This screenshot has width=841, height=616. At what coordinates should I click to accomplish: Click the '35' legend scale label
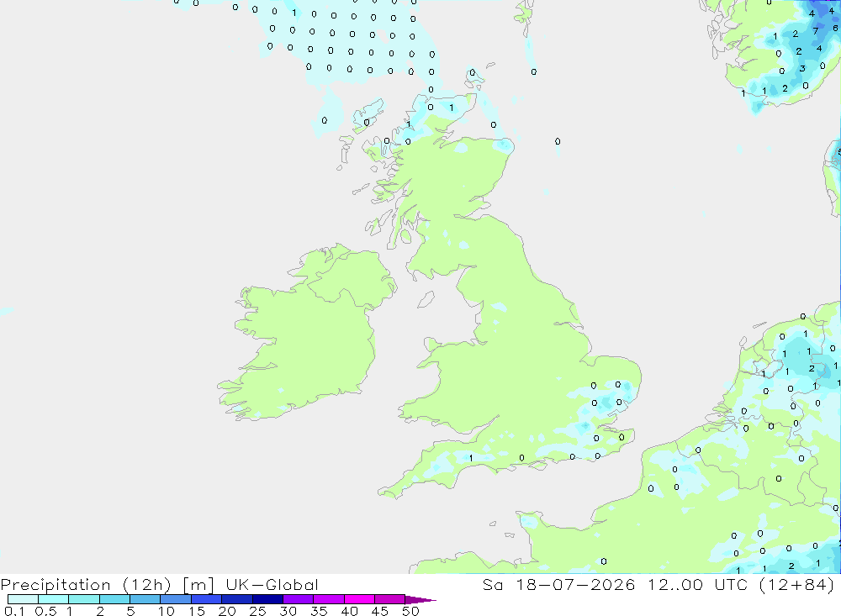[x=319, y=611]
